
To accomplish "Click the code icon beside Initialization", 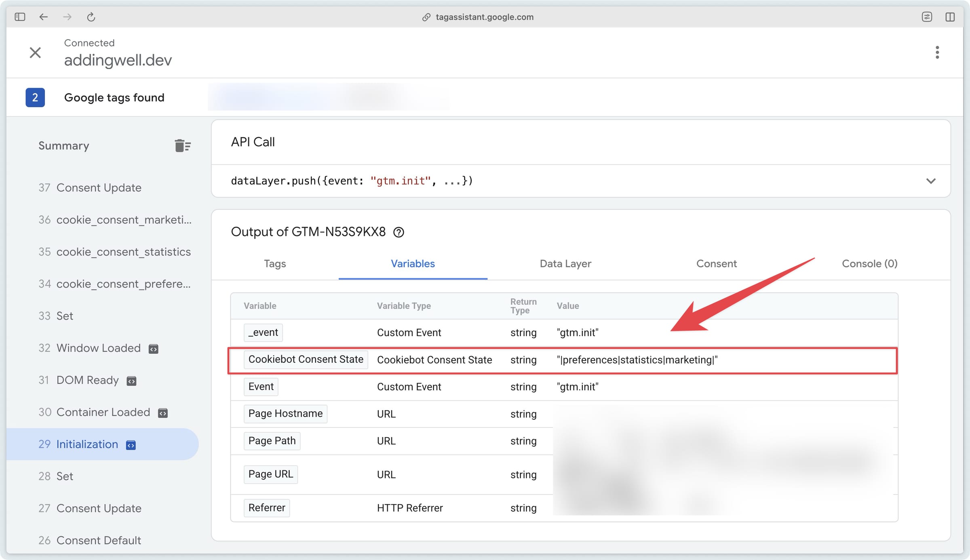I will pyautogui.click(x=131, y=445).
